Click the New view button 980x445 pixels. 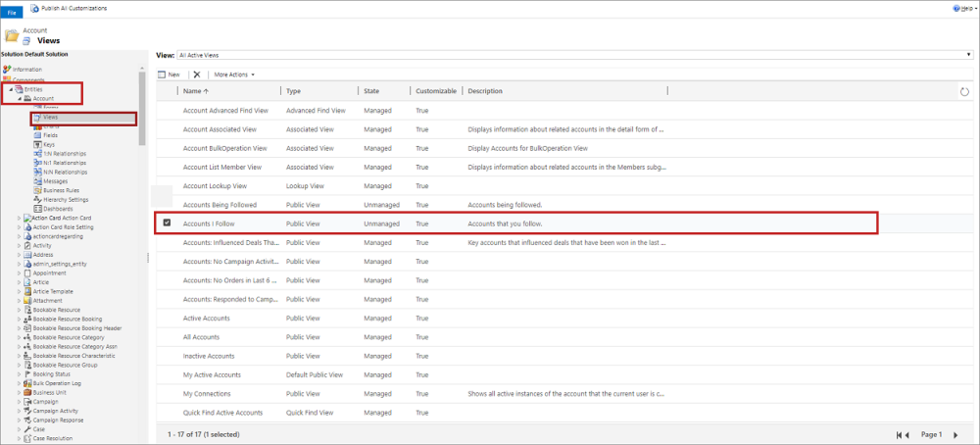[x=169, y=74]
